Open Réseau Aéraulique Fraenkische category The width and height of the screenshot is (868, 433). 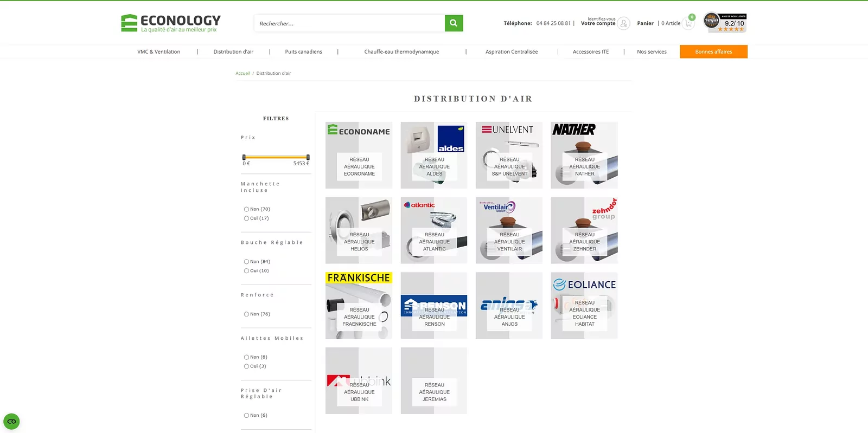359,306
